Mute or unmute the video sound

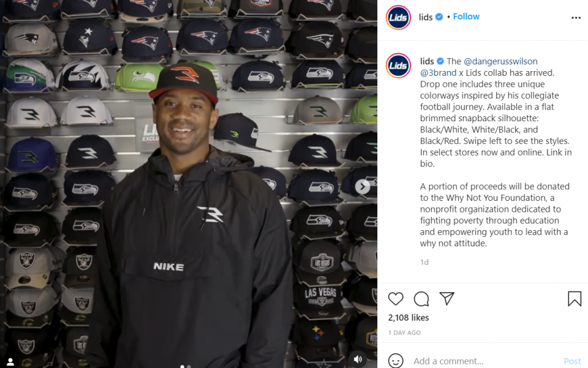pos(357,359)
